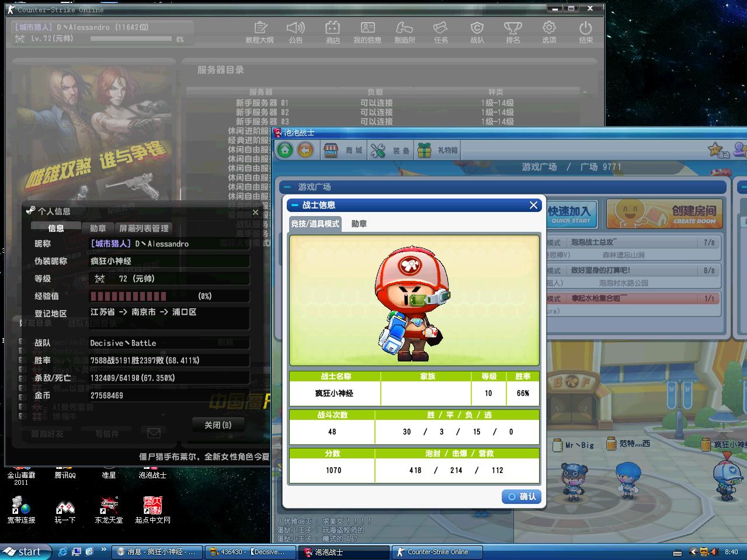Launch the 腾讯QQ desktop shortcut
The height and width of the screenshot is (560, 747).
(65, 472)
